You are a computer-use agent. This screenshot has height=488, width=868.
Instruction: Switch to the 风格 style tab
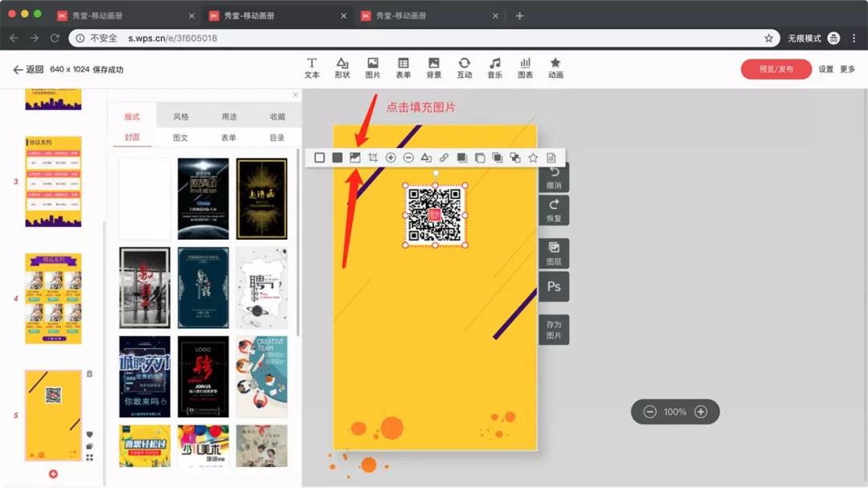tap(181, 117)
